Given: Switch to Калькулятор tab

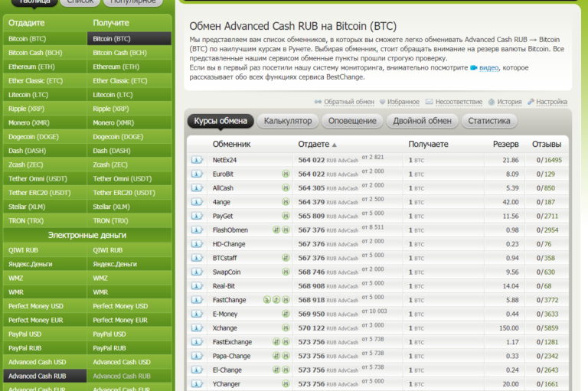Looking at the screenshot, I should point(288,121).
